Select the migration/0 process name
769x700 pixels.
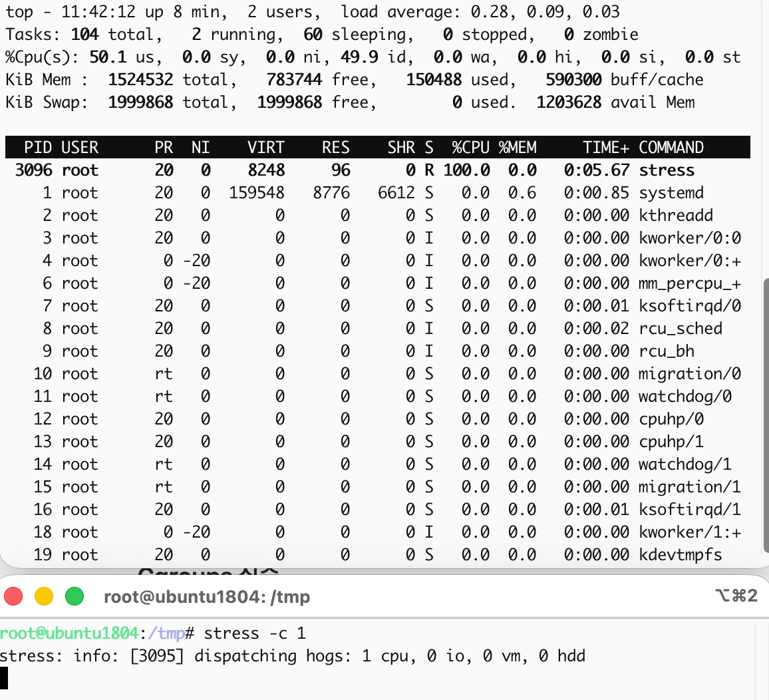[x=690, y=374]
